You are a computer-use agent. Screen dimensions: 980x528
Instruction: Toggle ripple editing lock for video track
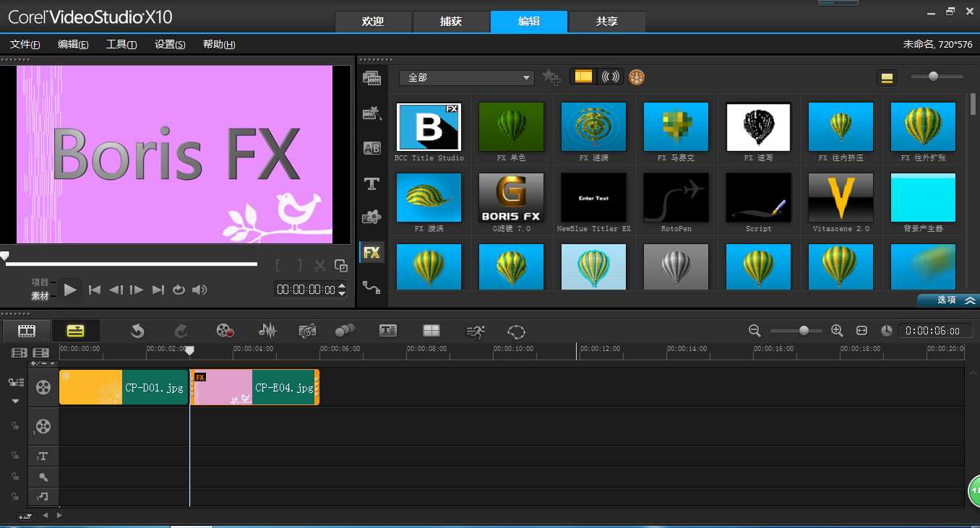(16, 382)
